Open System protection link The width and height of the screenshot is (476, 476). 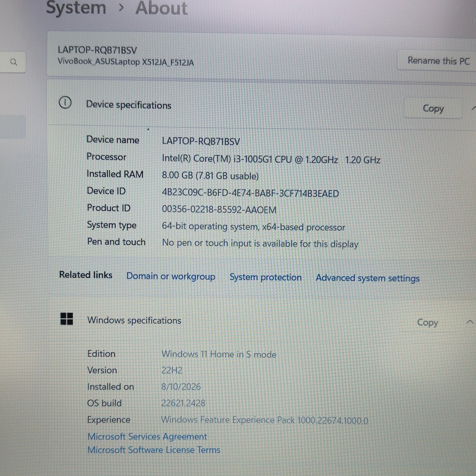click(265, 277)
